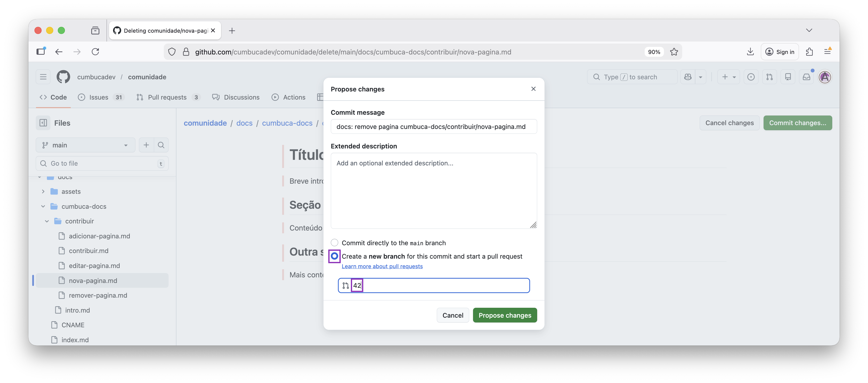The width and height of the screenshot is (868, 383).
Task: Open adicionar-pagina.md in the file tree
Action: [x=99, y=236]
